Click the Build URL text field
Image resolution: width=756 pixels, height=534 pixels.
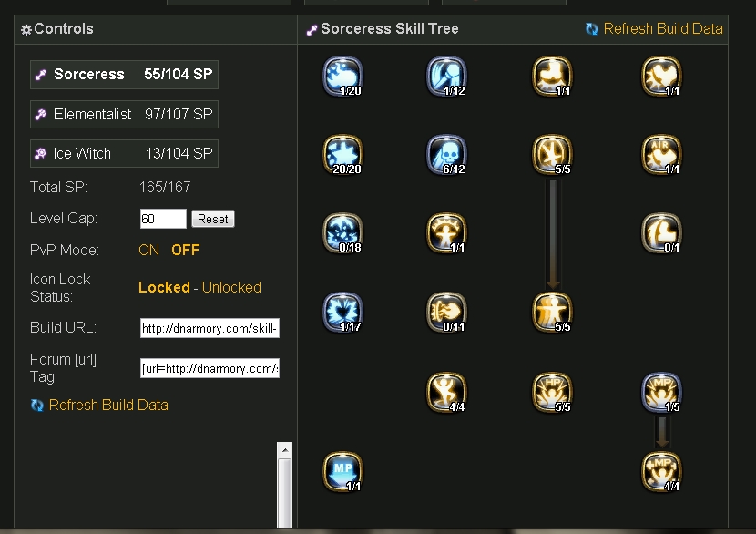[x=209, y=328]
